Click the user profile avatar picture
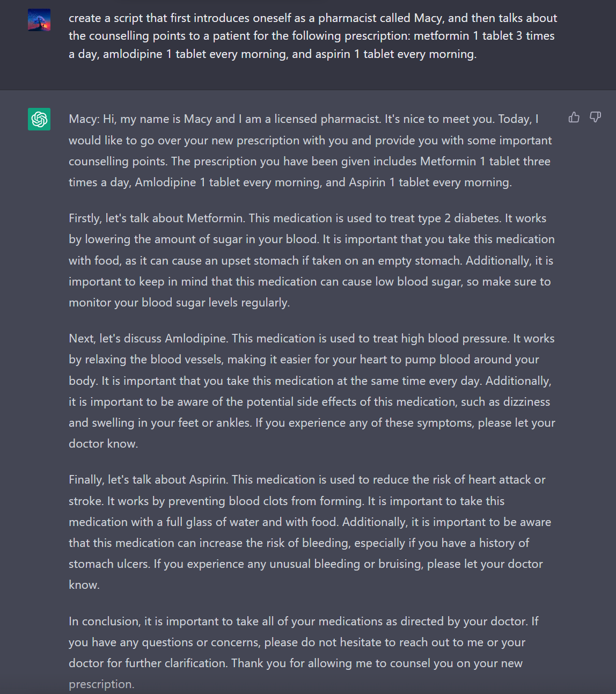This screenshot has width=616, height=694. tap(39, 20)
